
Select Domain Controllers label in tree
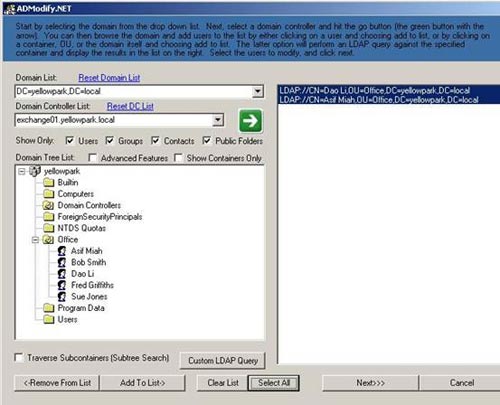click(x=89, y=205)
